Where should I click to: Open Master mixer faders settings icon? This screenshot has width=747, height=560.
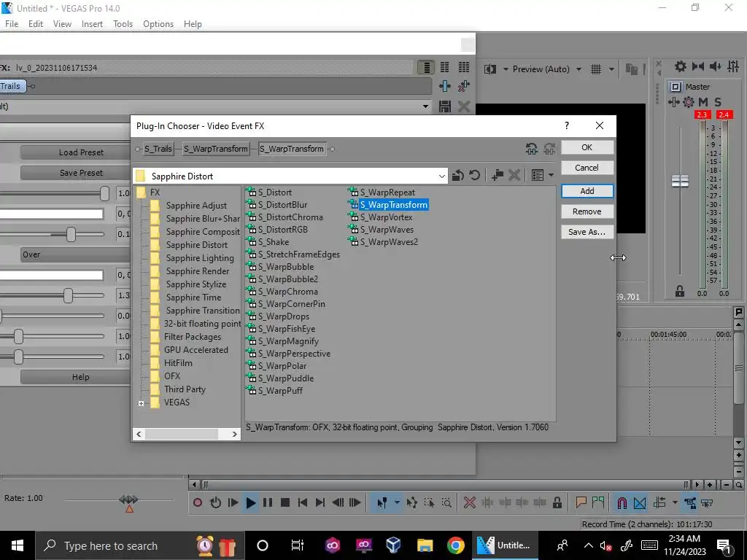(x=733, y=66)
